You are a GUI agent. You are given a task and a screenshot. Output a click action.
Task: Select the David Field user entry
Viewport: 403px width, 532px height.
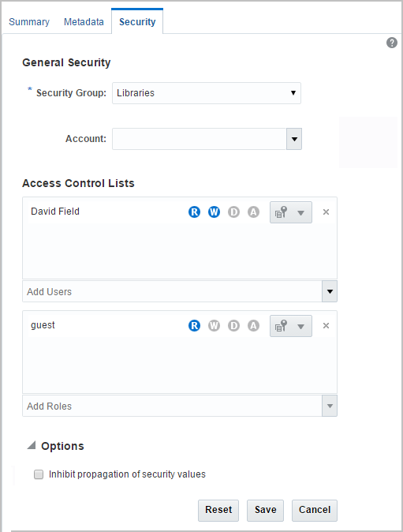pyautogui.click(x=55, y=212)
